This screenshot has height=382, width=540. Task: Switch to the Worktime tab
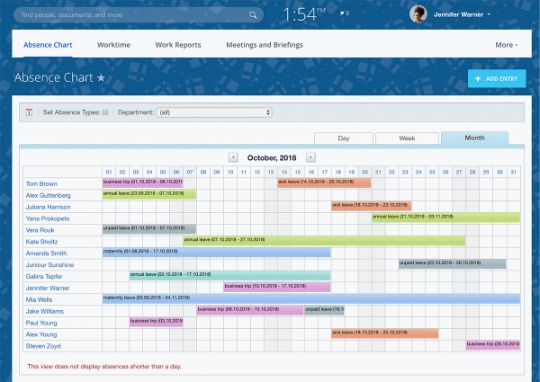(114, 45)
